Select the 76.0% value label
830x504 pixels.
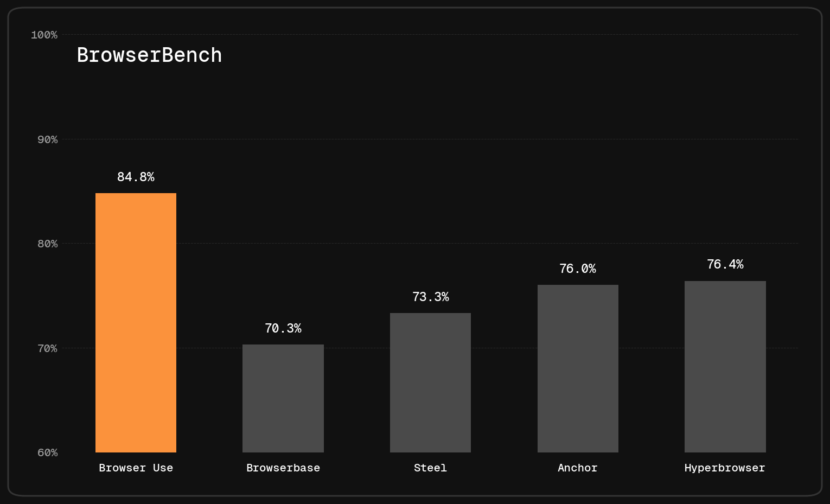click(x=578, y=269)
